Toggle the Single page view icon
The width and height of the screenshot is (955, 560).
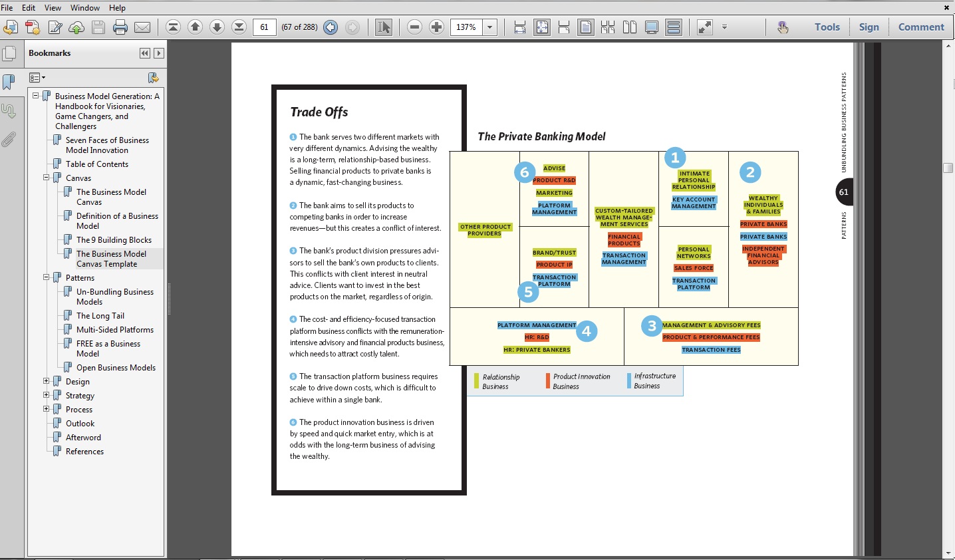(x=586, y=27)
